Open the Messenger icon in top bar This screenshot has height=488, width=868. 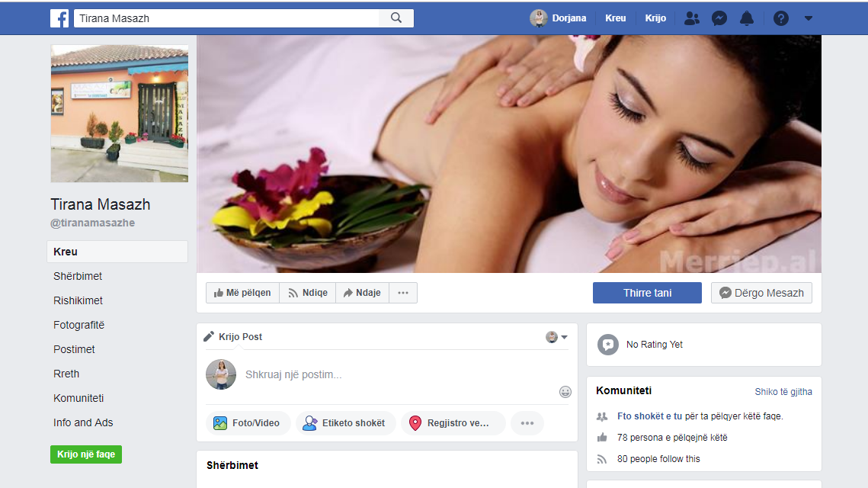(719, 18)
